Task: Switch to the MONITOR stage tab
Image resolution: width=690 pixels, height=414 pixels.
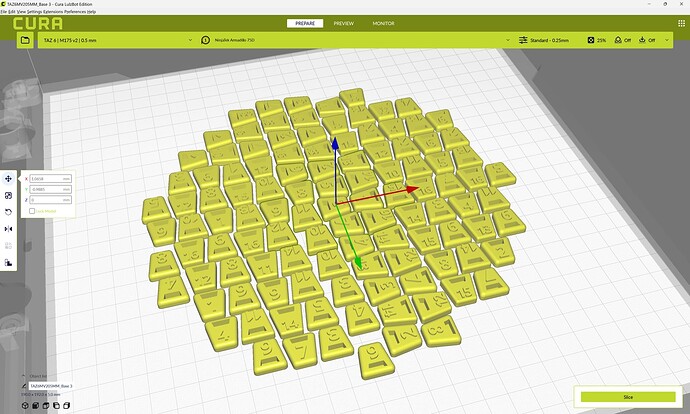Action: [x=383, y=23]
